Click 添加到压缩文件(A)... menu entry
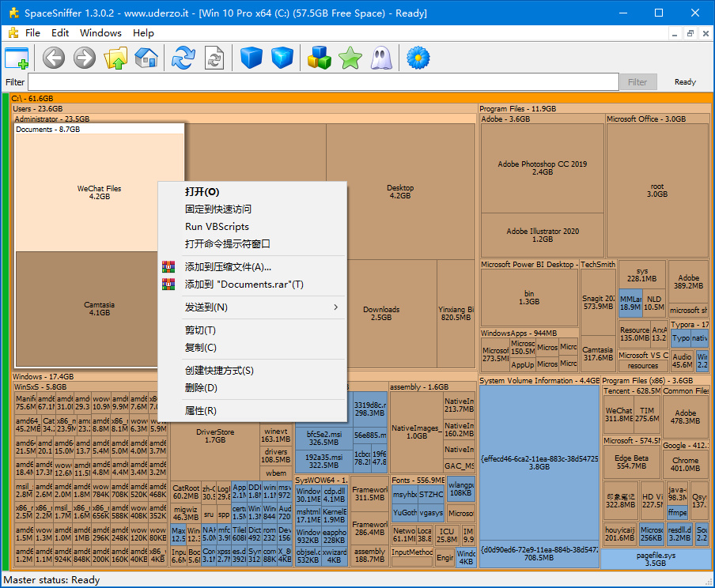The height and width of the screenshot is (588, 715). (228, 266)
